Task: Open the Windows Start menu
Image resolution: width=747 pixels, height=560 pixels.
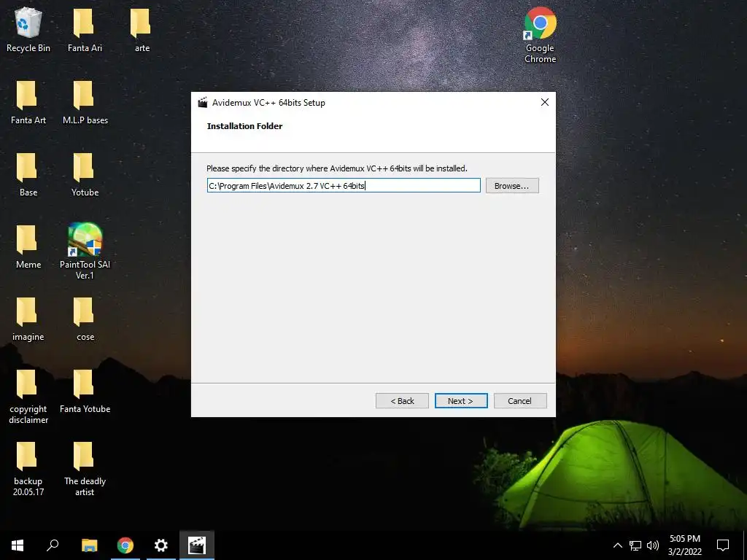Action: 18,545
